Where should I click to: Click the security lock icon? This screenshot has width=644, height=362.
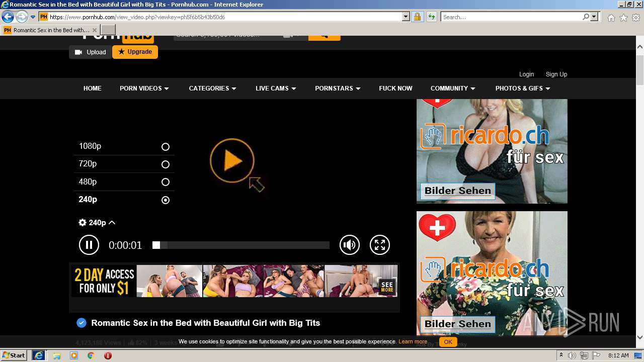coord(417,17)
